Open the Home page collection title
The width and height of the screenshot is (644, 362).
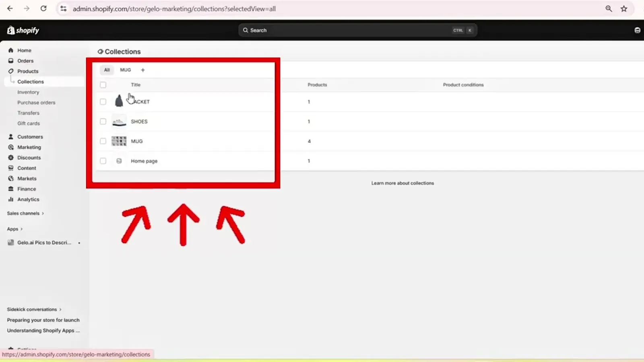144,161
